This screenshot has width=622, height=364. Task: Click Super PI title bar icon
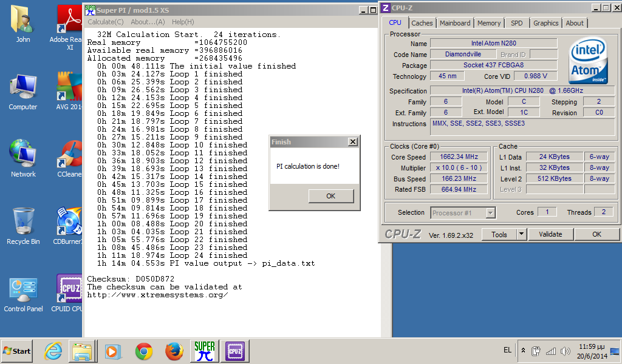90,10
